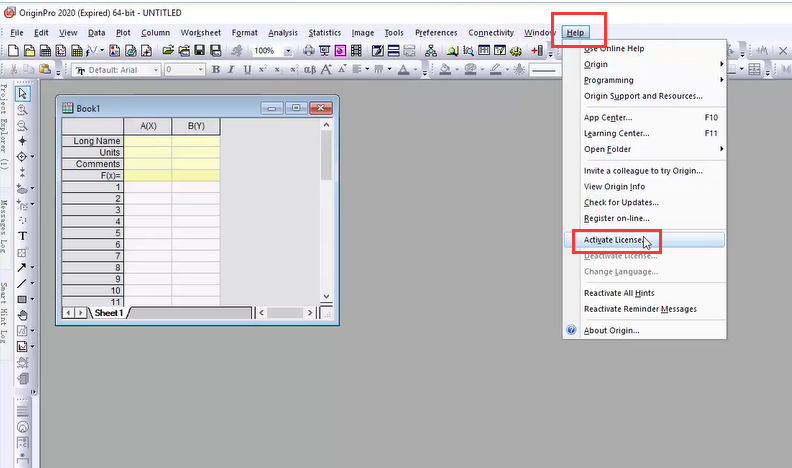Image resolution: width=792 pixels, height=468 pixels.
Task: Click the Cut scissors icon
Action: point(14,70)
